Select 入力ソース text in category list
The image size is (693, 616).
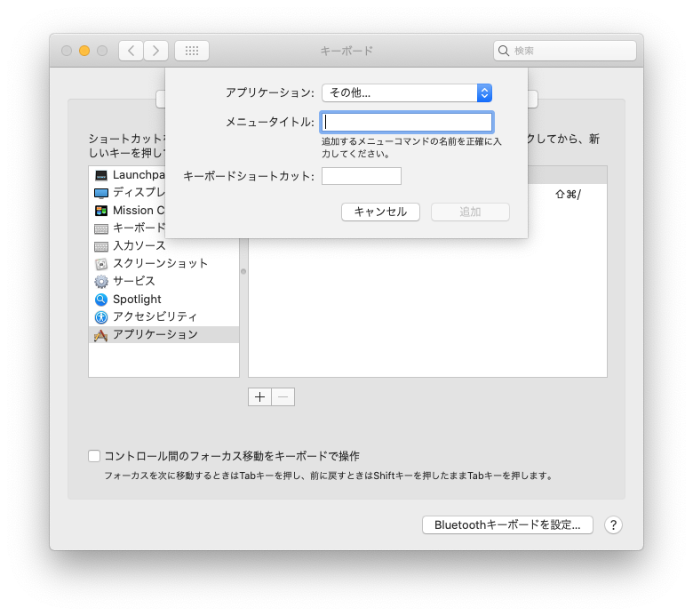[x=139, y=246]
